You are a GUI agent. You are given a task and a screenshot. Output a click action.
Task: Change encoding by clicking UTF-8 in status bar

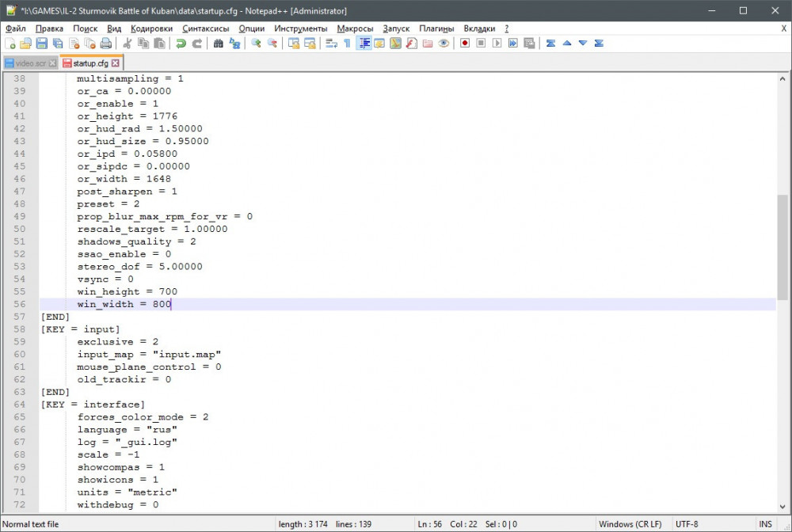(x=686, y=524)
